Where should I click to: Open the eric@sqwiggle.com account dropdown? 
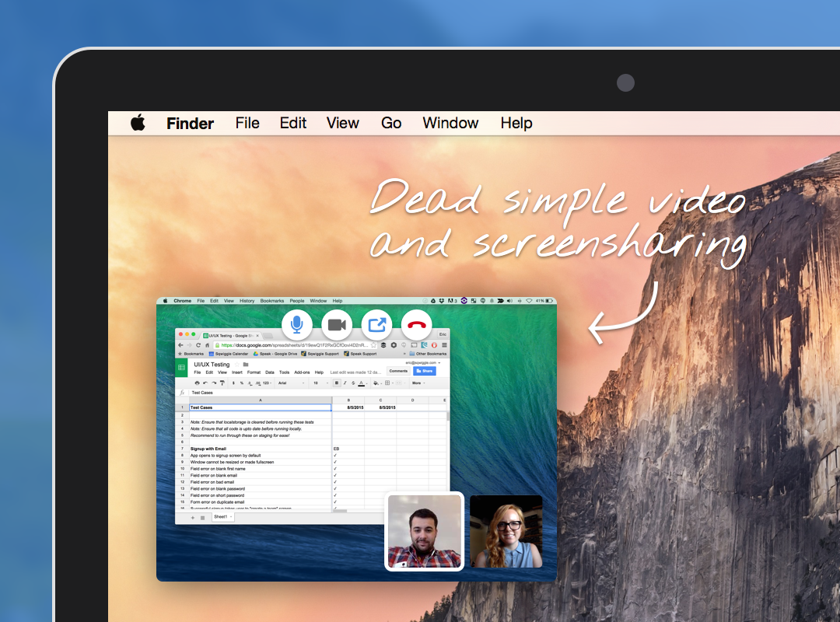point(423,362)
